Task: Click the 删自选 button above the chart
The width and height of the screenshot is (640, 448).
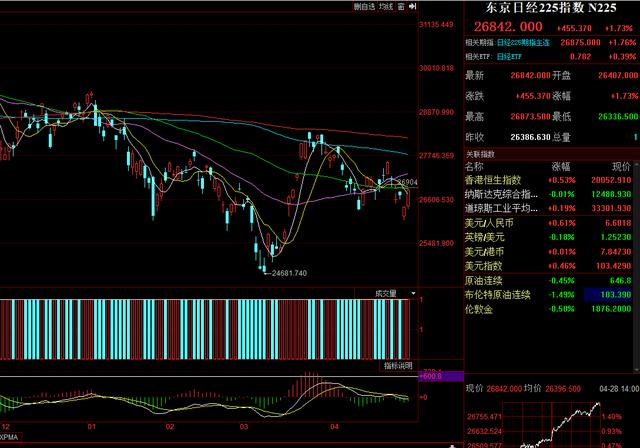Action: 364,7
